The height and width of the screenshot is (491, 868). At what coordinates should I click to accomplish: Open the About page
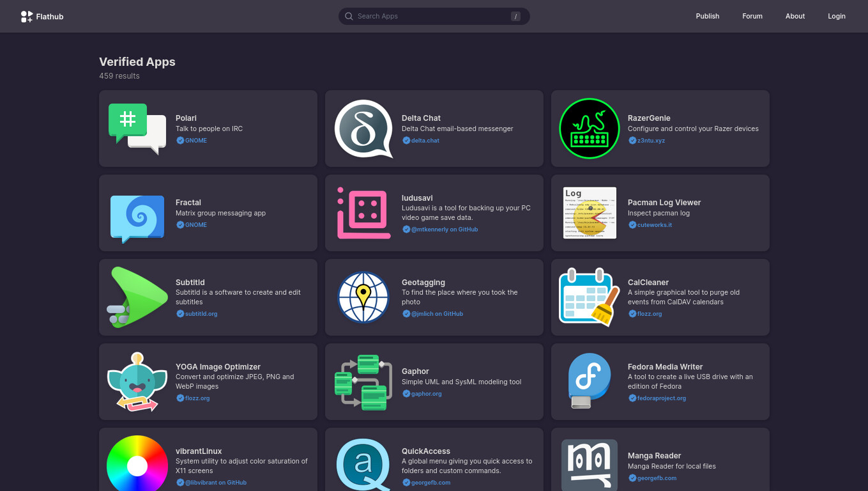point(795,17)
